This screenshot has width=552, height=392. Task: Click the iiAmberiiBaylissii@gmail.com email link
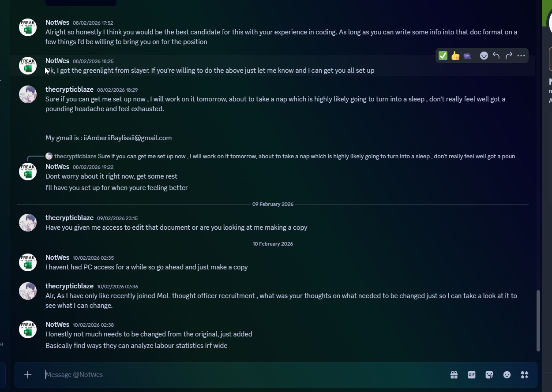click(x=128, y=138)
